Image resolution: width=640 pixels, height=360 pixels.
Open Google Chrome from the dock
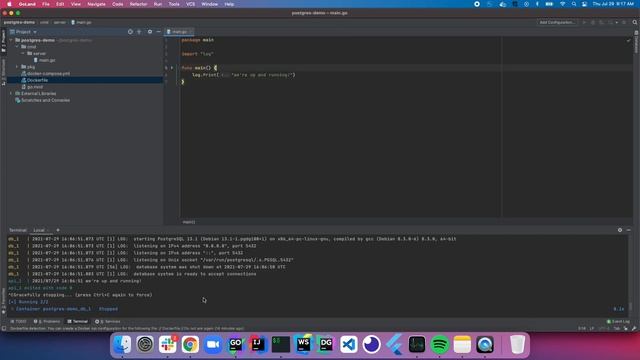tap(190, 345)
